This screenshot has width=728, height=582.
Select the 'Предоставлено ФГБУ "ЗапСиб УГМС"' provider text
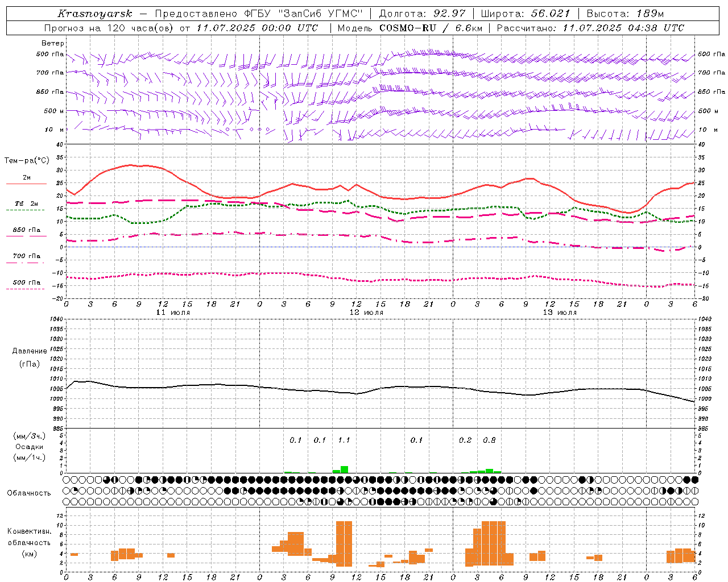click(258, 14)
